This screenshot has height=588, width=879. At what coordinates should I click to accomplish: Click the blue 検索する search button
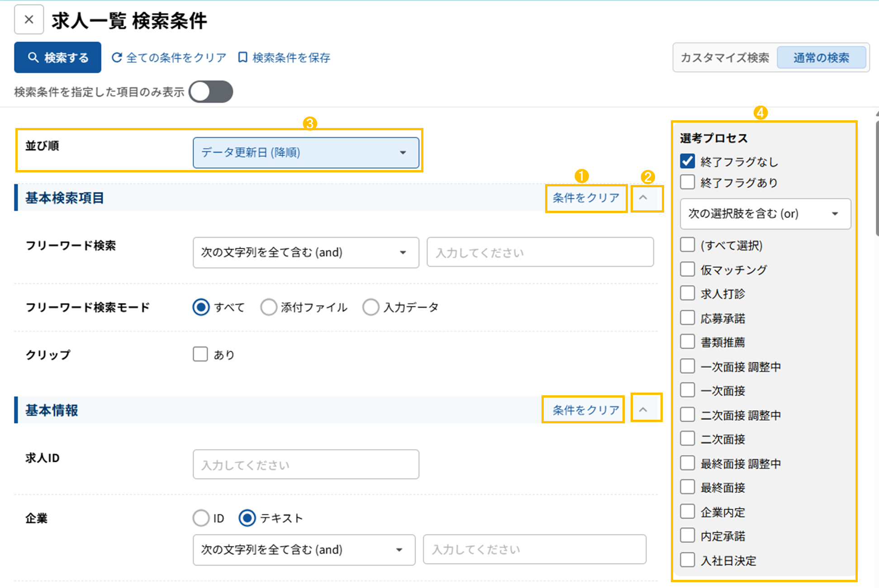click(x=58, y=57)
